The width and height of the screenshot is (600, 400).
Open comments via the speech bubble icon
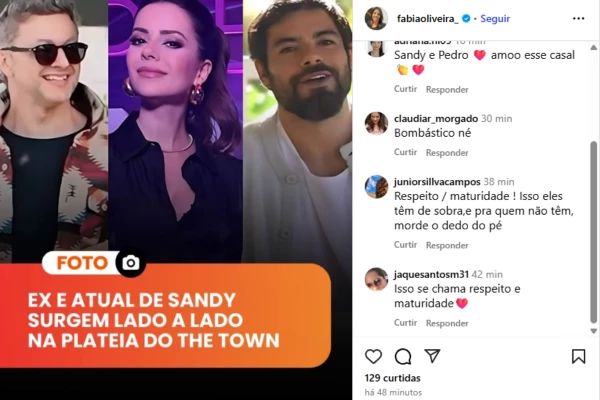tap(403, 356)
